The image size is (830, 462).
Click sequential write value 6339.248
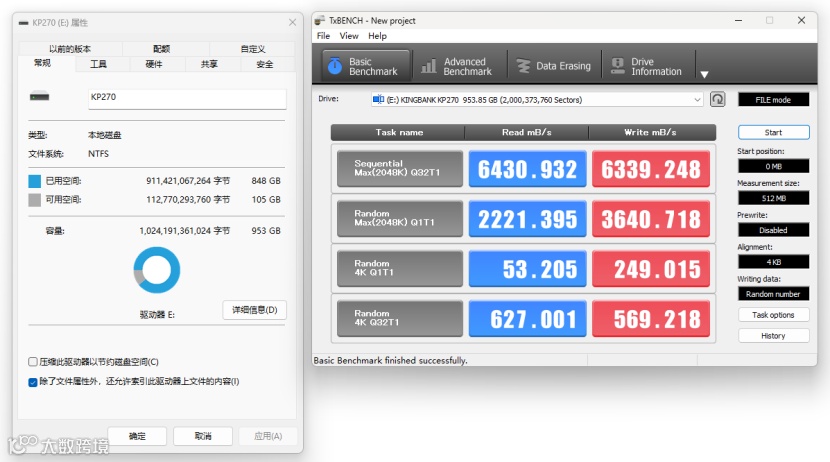(651, 169)
